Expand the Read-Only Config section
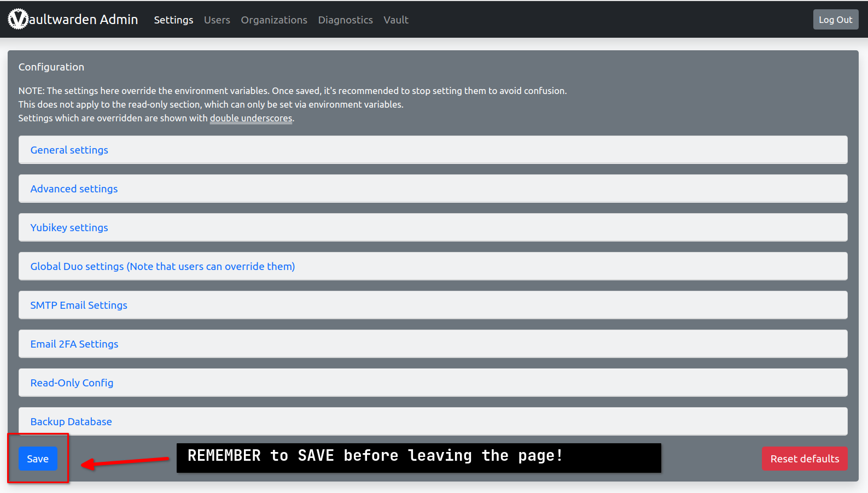This screenshot has width=868, height=493. (x=72, y=383)
